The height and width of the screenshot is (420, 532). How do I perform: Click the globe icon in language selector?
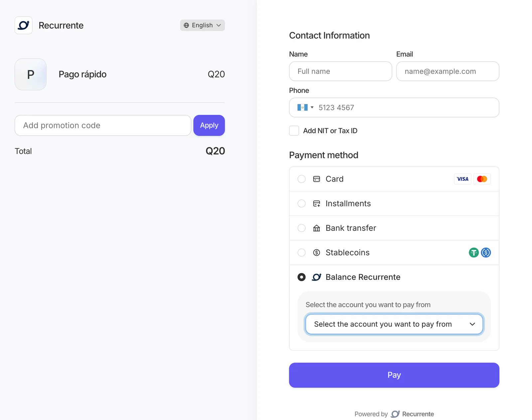(187, 25)
